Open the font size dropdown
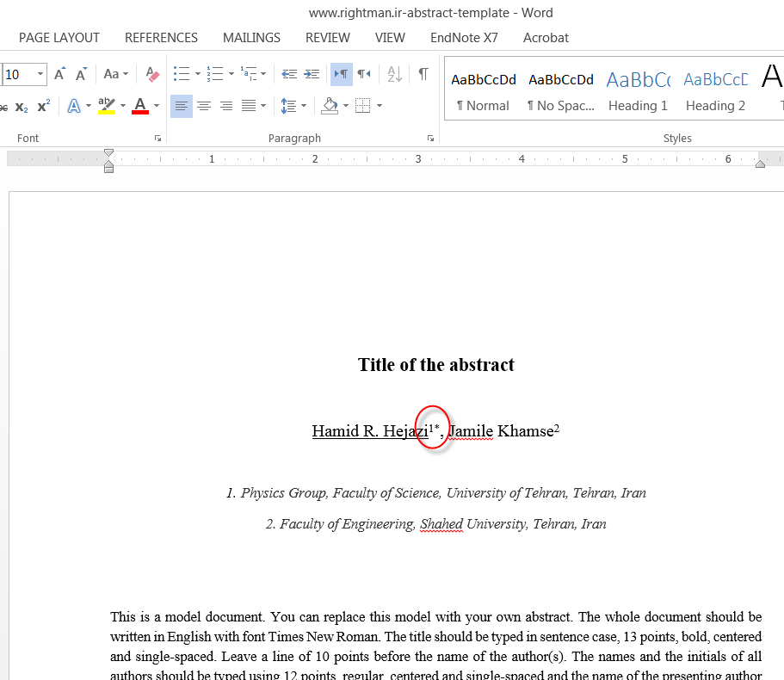The width and height of the screenshot is (784, 680). [40, 75]
